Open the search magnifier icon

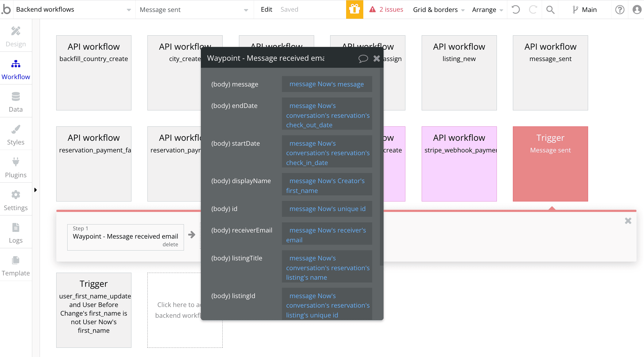[x=550, y=10]
